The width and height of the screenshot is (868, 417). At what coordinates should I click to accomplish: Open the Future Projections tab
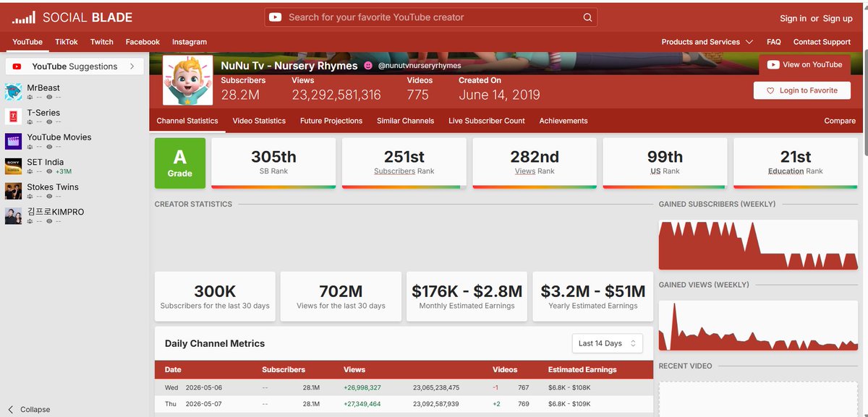point(331,121)
